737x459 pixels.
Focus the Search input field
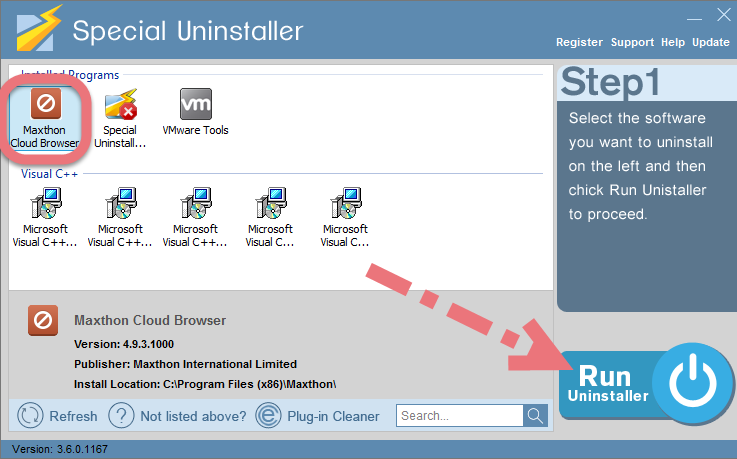[x=460, y=416]
